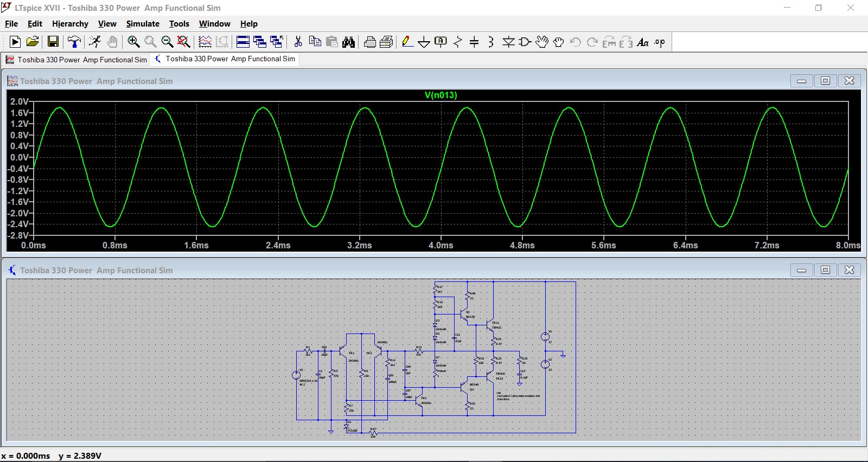Select the Drag closed-hand tool
The height and width of the screenshot is (462, 868).
pos(558,42)
